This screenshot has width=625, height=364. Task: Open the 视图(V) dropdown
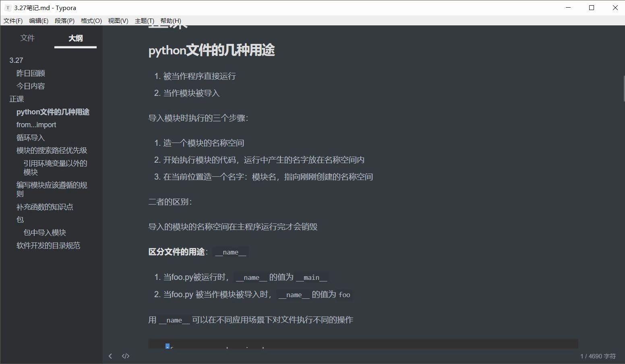pyautogui.click(x=118, y=21)
